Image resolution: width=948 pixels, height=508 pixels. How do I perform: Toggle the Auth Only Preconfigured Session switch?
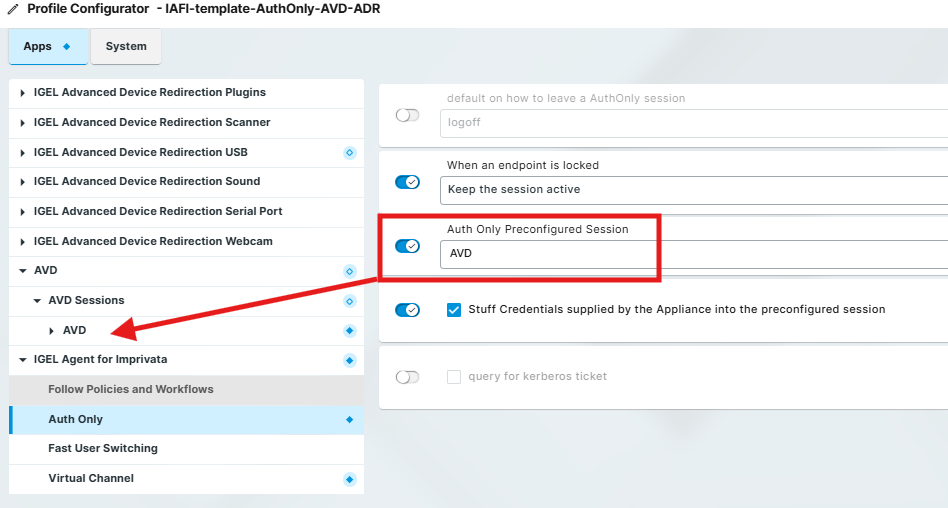click(407, 246)
